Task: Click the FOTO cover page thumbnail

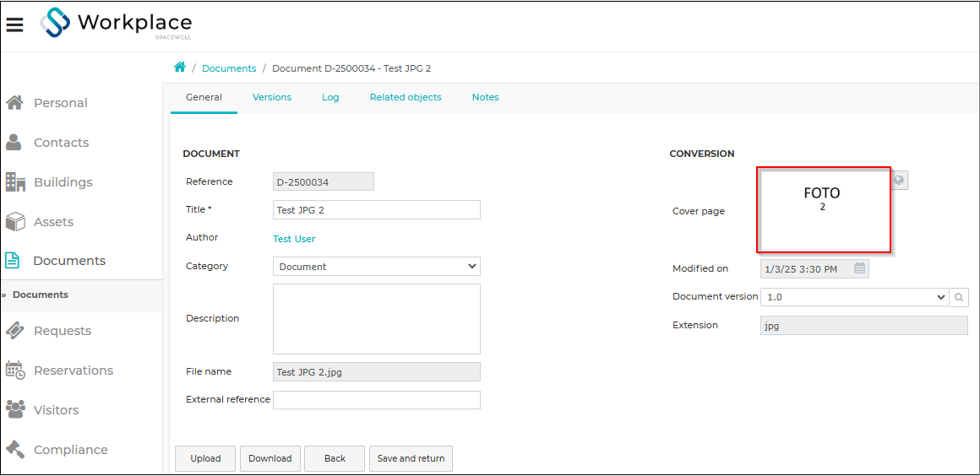Action: click(x=823, y=209)
